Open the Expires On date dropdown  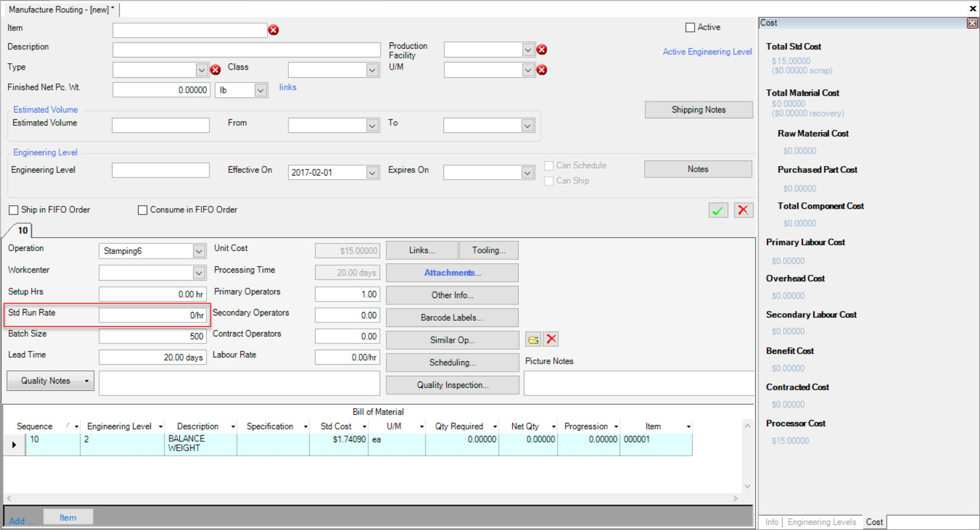pos(527,172)
